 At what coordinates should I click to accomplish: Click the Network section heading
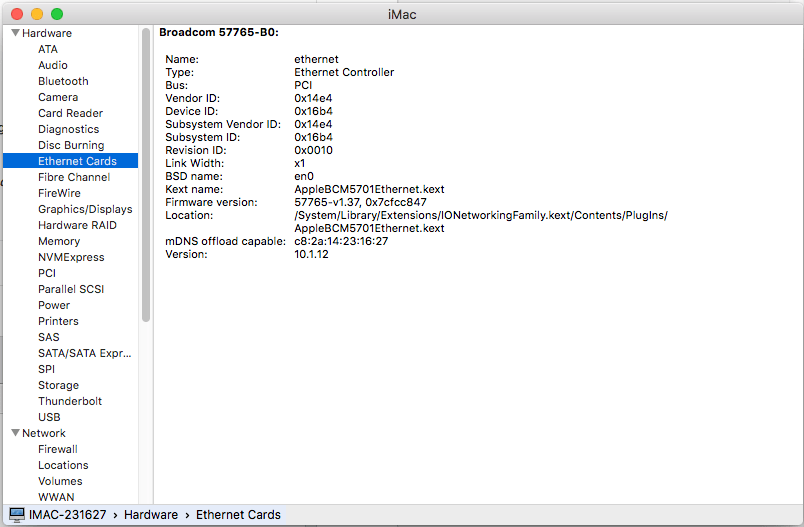click(x=44, y=433)
